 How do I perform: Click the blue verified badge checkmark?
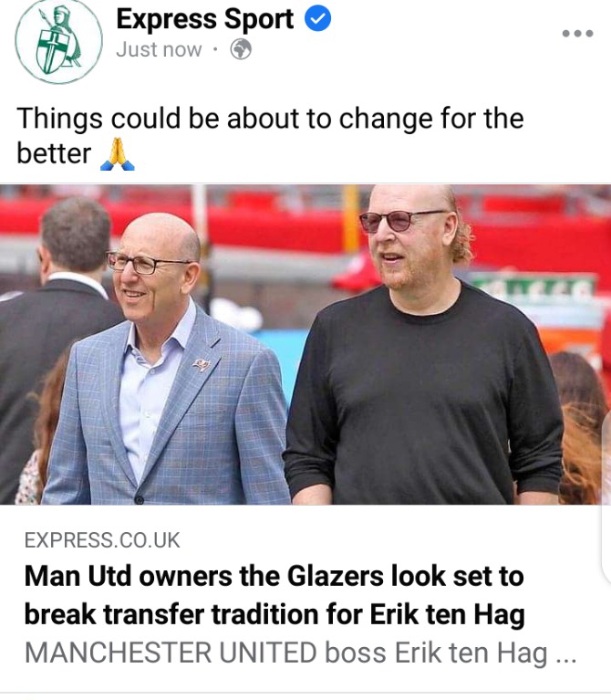pos(317,18)
